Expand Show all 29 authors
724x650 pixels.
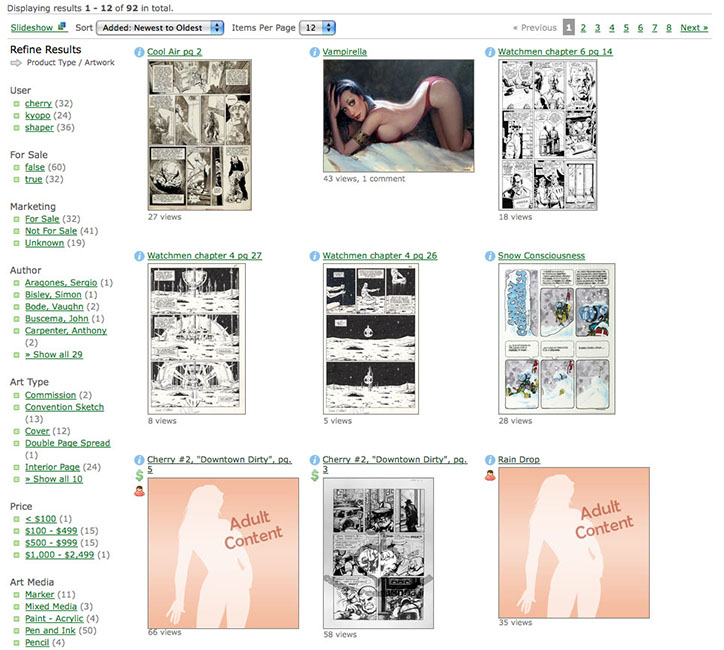click(54, 355)
